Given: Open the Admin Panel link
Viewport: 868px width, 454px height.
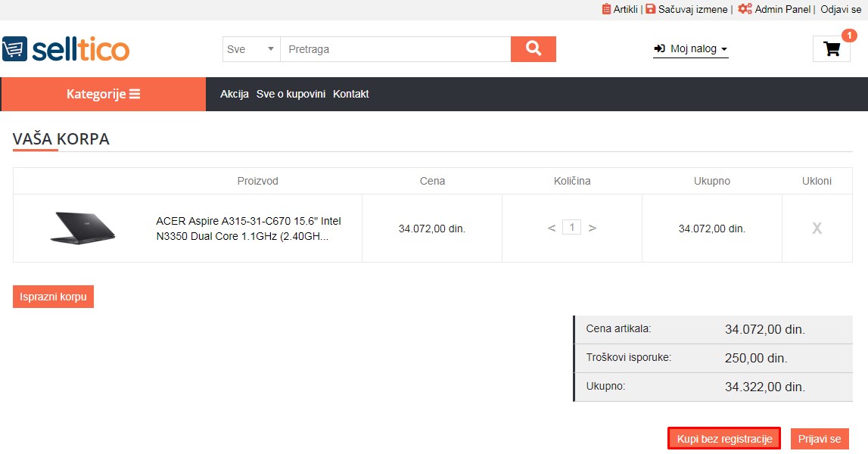Looking at the screenshot, I should 782,9.
